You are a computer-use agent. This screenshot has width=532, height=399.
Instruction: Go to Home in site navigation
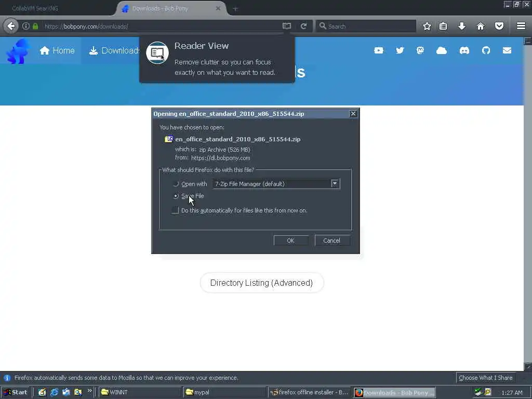[57, 50]
